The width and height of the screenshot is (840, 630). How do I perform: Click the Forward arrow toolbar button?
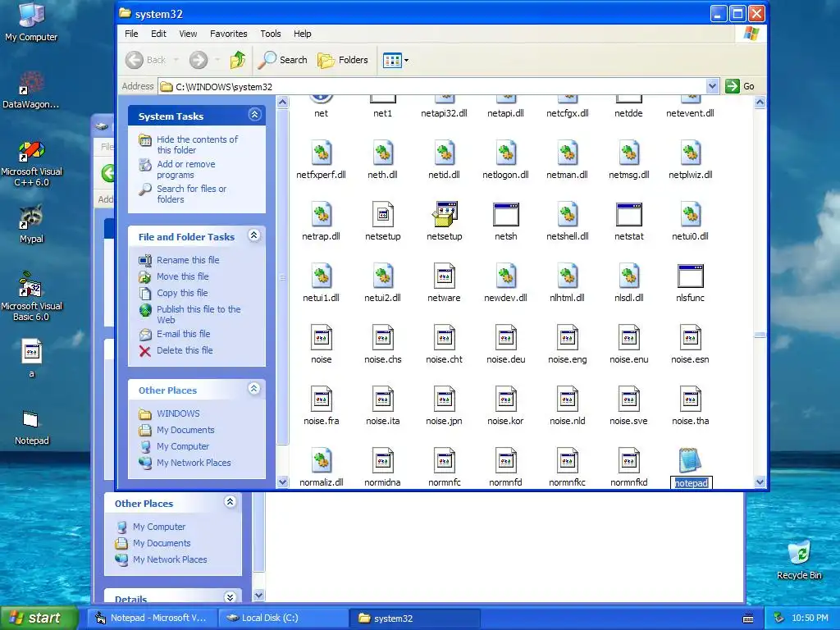(x=199, y=59)
